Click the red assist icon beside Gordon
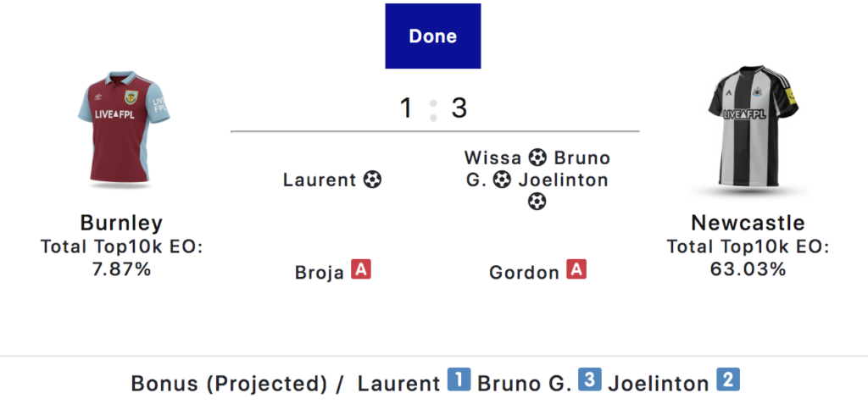868x404 pixels. [576, 271]
